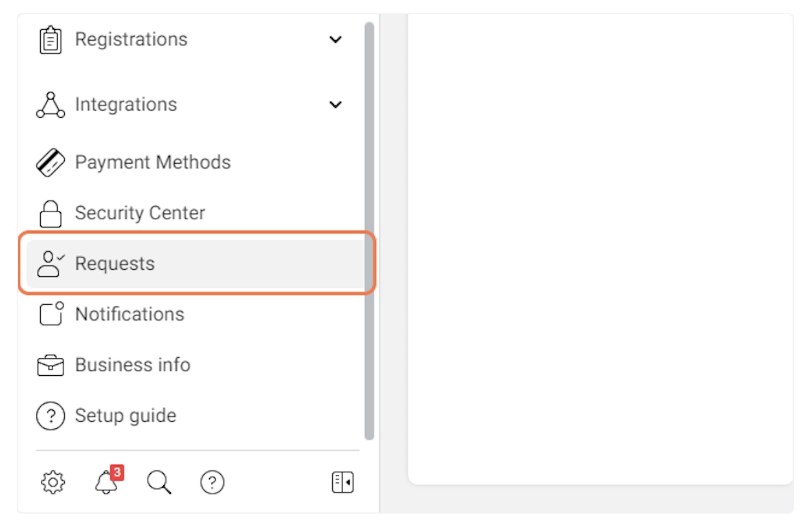Screen dimensions: 812x524
Task: Open the Requests menu item
Action: [x=115, y=264]
